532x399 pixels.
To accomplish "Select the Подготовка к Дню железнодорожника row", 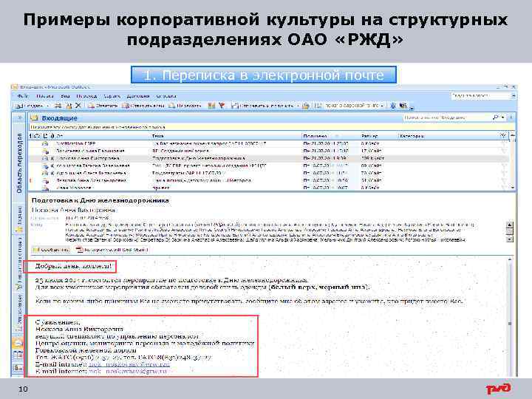I will coord(268,158).
